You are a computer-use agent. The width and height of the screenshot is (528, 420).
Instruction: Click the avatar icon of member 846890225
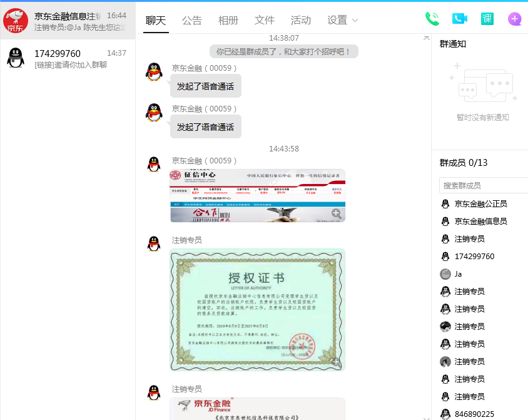[x=445, y=414]
